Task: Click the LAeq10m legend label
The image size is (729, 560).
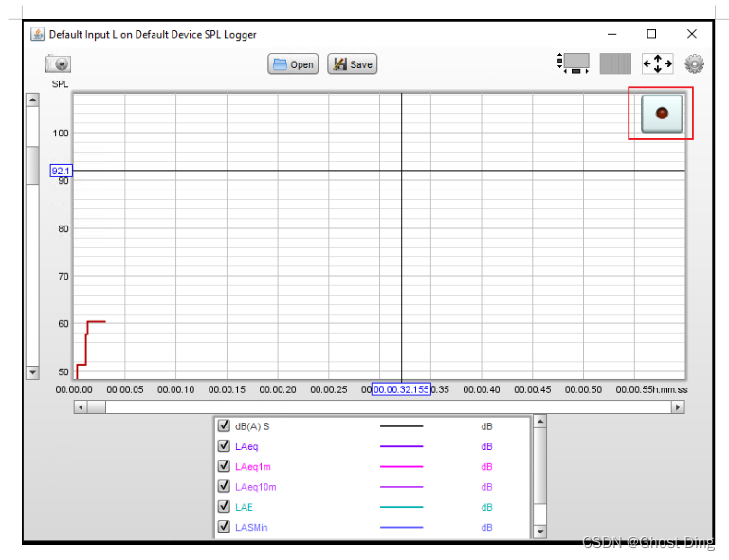Action: pyautogui.click(x=256, y=487)
